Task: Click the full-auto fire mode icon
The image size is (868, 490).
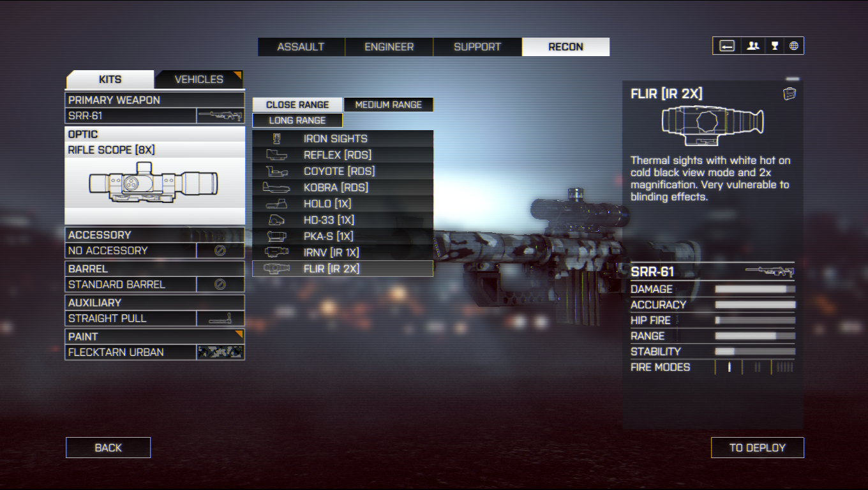Action: point(784,367)
